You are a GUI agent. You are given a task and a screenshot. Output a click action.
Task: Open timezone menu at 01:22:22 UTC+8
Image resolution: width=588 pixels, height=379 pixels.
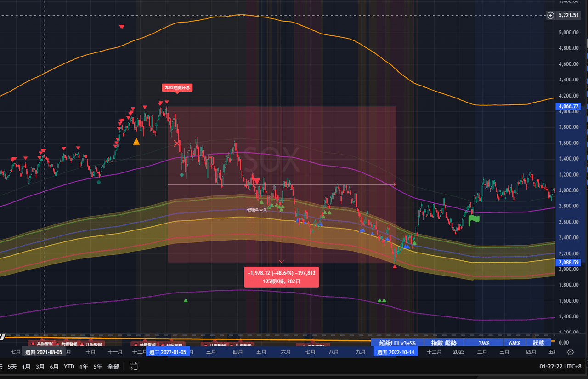coord(560,367)
